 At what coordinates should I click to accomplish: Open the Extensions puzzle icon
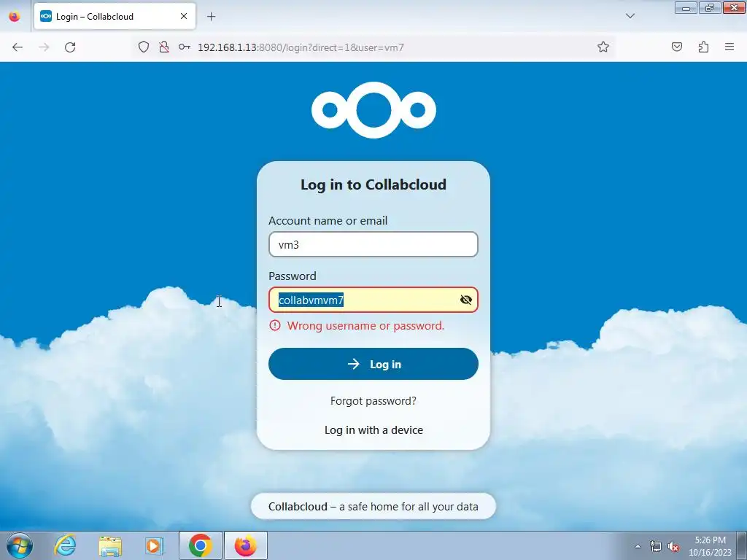tap(703, 47)
